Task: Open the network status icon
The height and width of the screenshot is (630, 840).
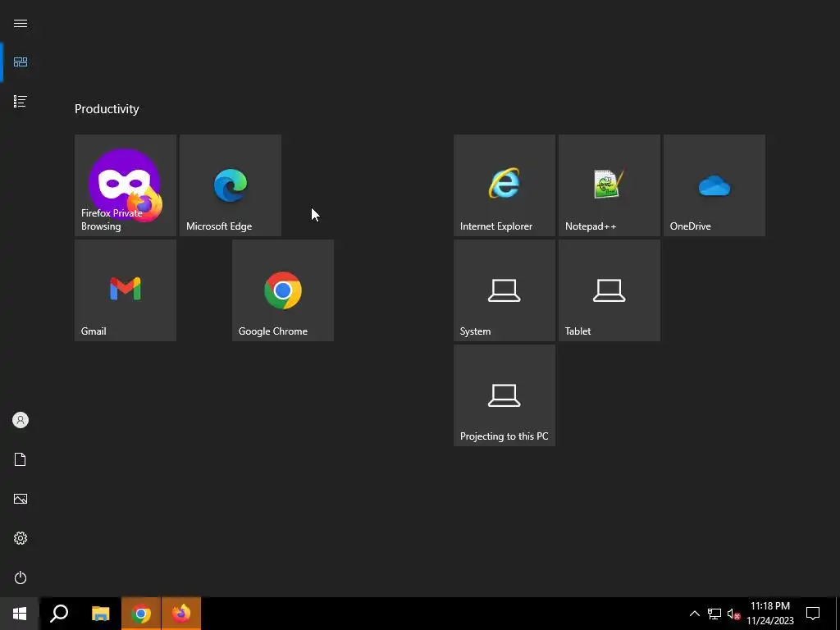Action: tap(714, 614)
